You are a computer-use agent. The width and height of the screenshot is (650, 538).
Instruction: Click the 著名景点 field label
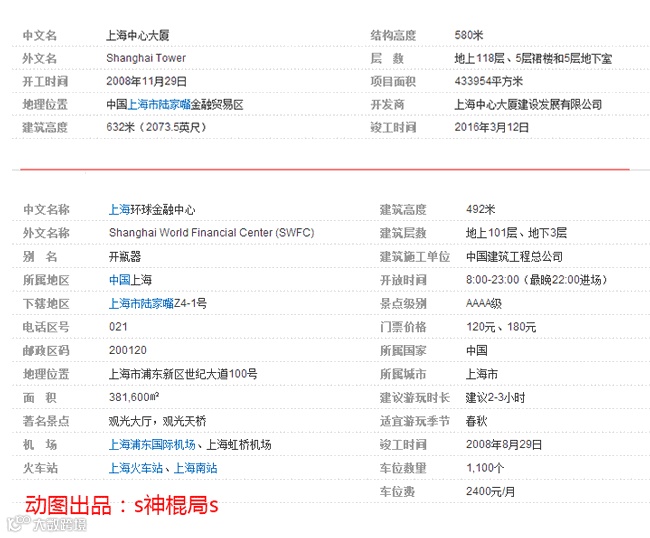pos(46,422)
